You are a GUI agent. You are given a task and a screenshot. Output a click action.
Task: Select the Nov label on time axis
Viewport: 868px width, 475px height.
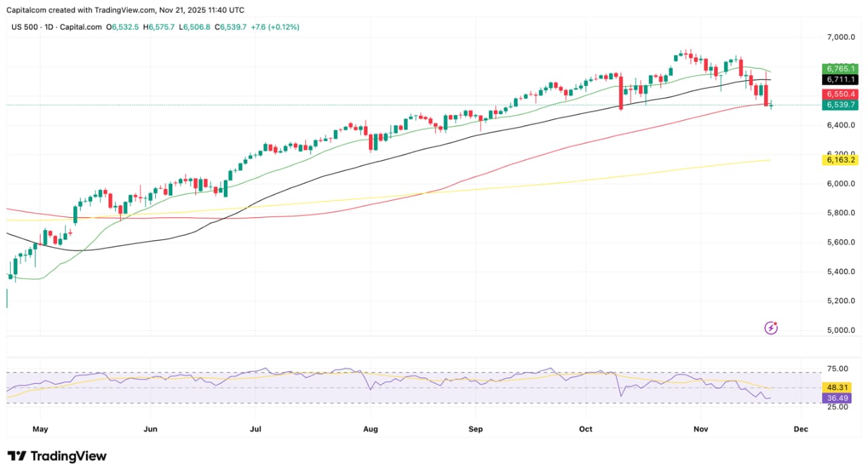pos(701,429)
